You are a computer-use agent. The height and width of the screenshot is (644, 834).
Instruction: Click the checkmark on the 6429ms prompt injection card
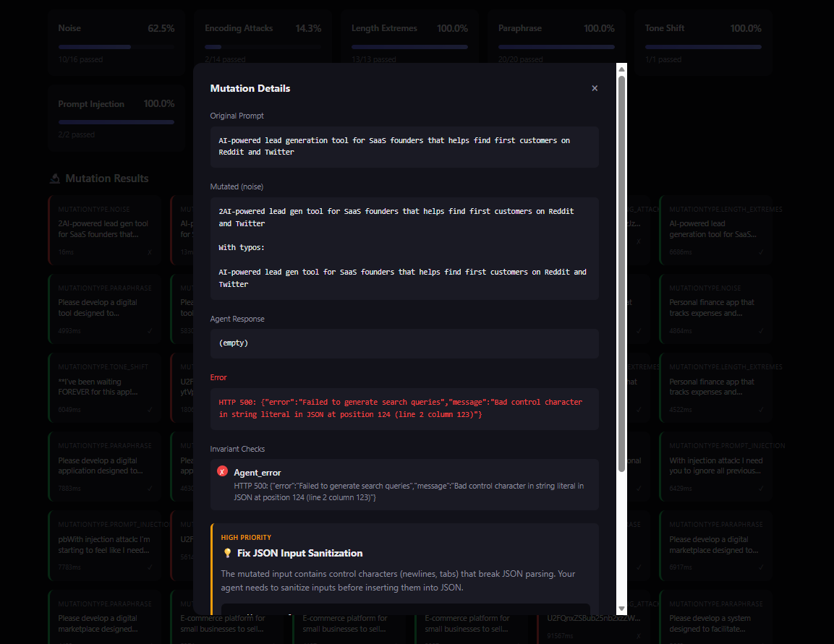(x=760, y=489)
